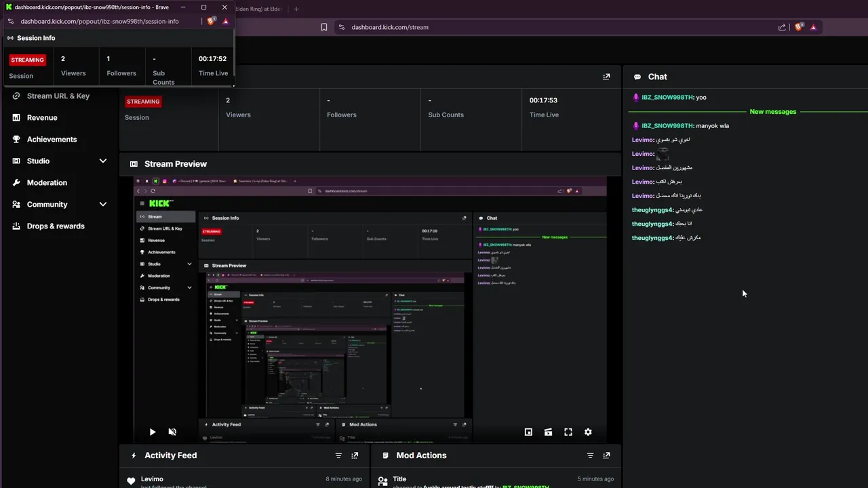The height and width of the screenshot is (488, 868).
Task: Click theuglynggs4 username on first message
Action: [652, 209]
